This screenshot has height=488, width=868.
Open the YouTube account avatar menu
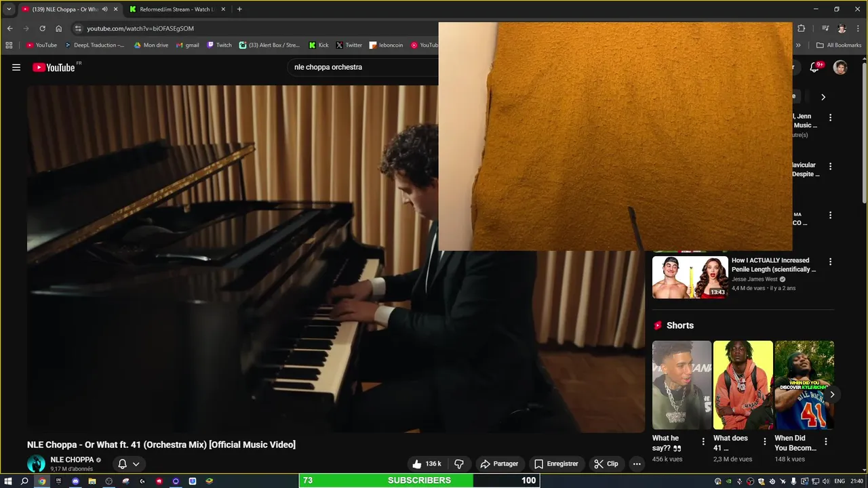[840, 67]
